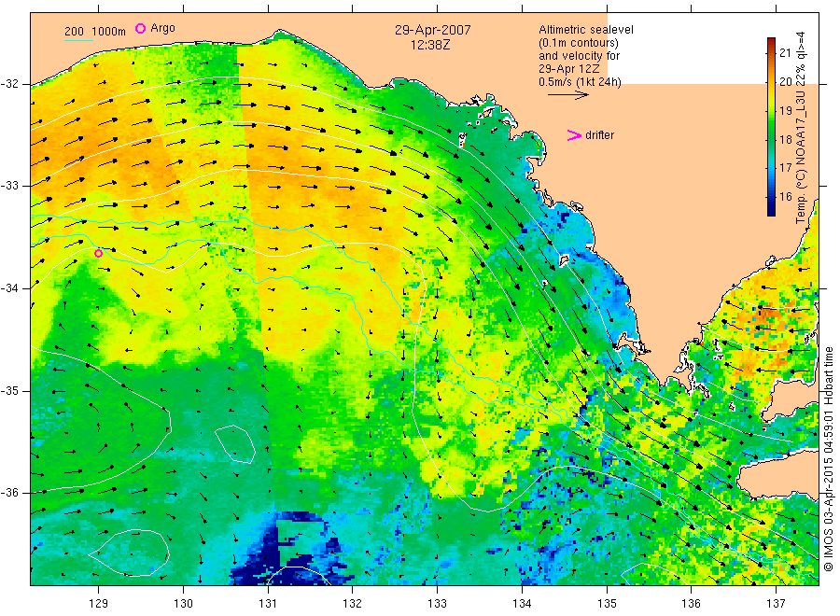Click the date text 29-Apr-2007
Viewport: 840px width, 616px height.
coord(433,30)
